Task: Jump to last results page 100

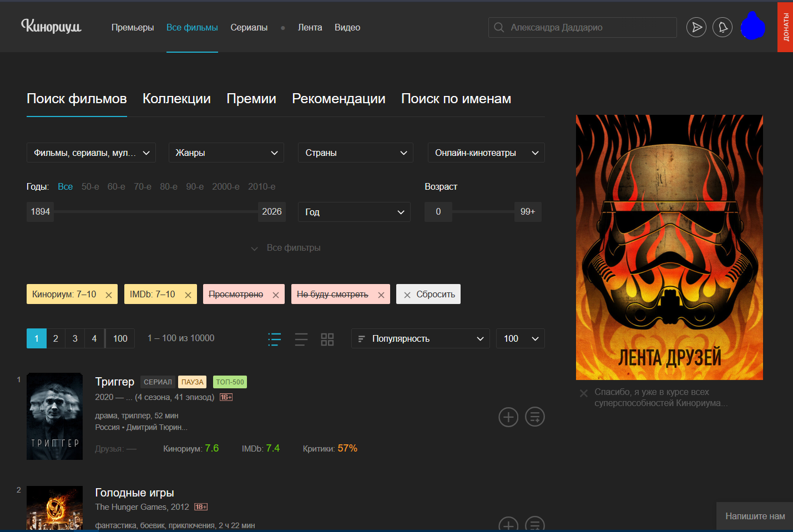Action: (x=120, y=338)
